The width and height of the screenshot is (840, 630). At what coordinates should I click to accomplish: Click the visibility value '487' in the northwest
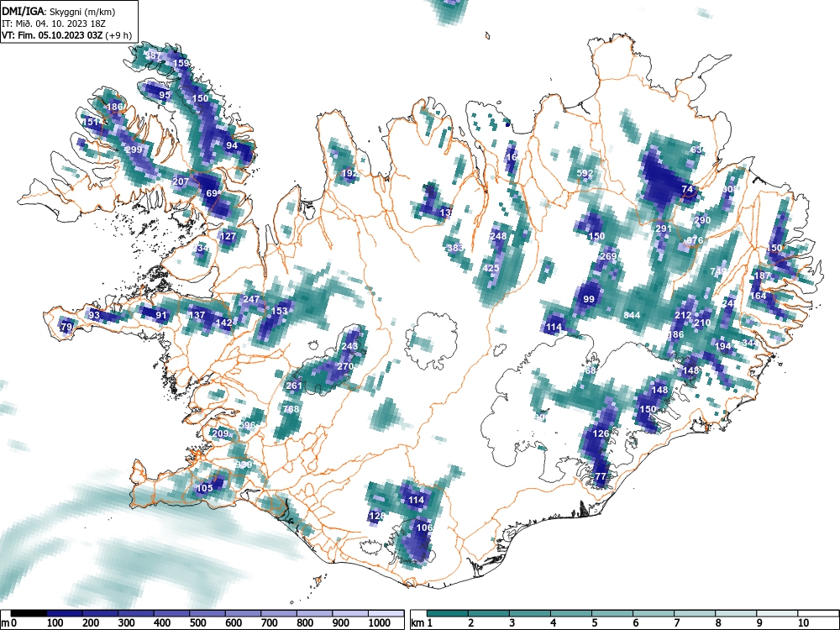[x=153, y=55]
